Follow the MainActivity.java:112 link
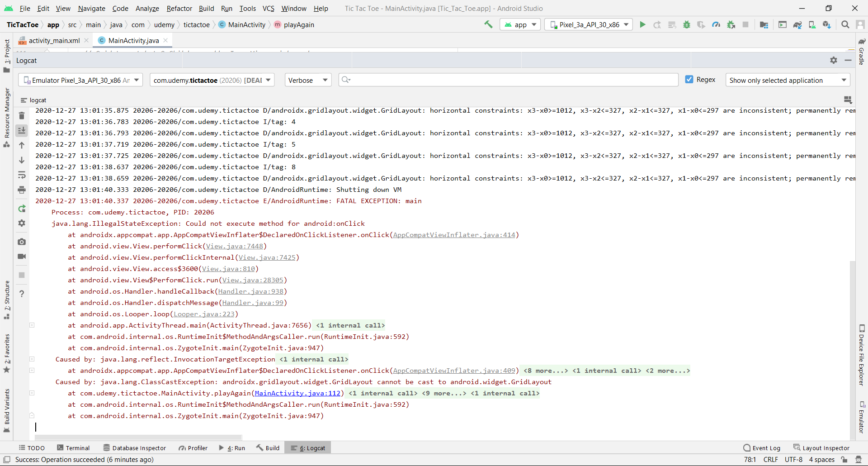The image size is (868, 466). [x=297, y=393]
